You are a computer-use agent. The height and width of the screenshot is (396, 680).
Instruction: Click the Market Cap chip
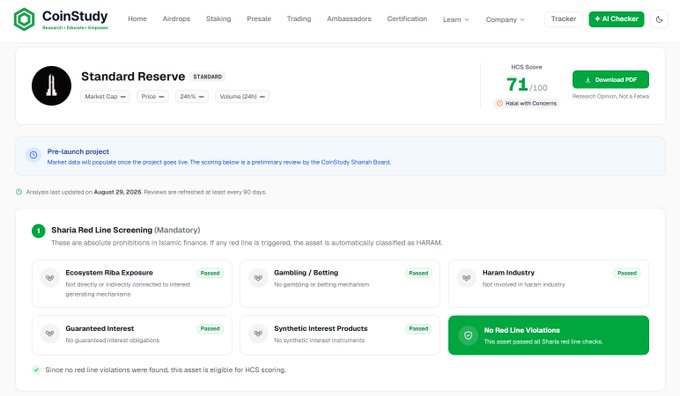(x=105, y=96)
